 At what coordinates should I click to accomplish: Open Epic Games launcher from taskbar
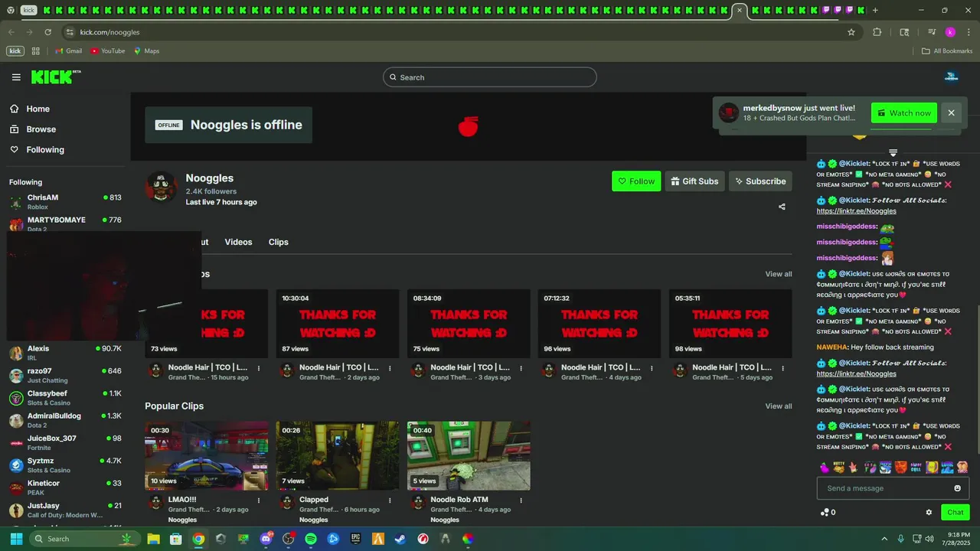pyautogui.click(x=355, y=539)
